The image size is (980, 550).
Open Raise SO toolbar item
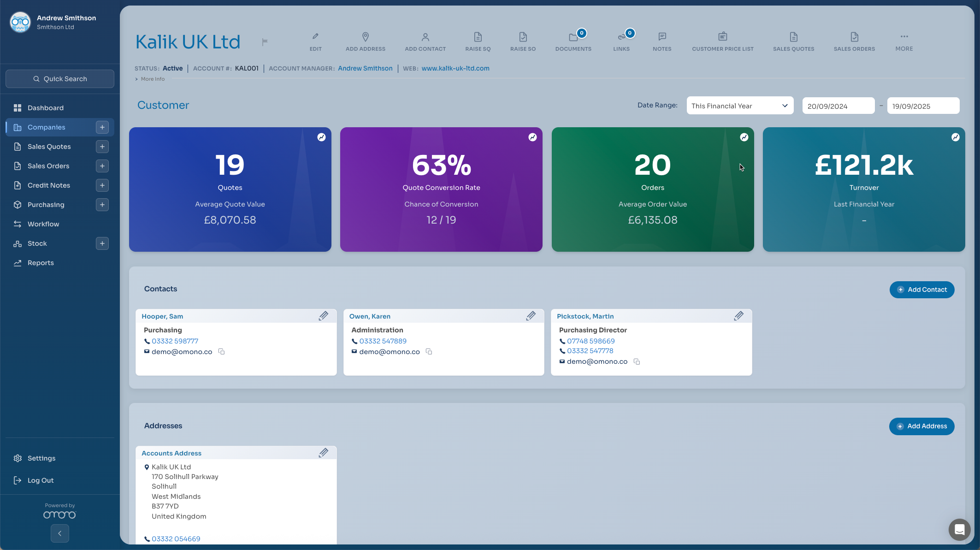523,41
